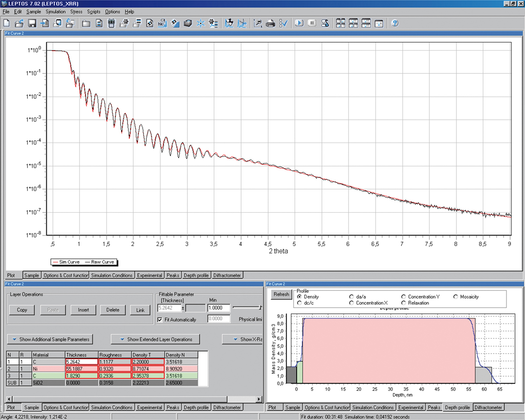Select the Mosaicity profile radio button
This screenshot has height=420, width=525.
[456, 297]
